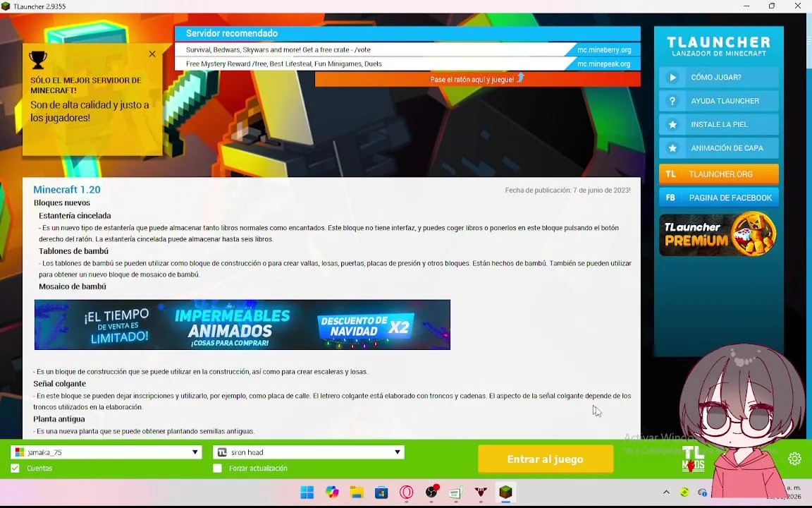Click the TLauncher grass block taskbar icon
This screenshot has height=508, width=812.
pyautogui.click(x=506, y=492)
